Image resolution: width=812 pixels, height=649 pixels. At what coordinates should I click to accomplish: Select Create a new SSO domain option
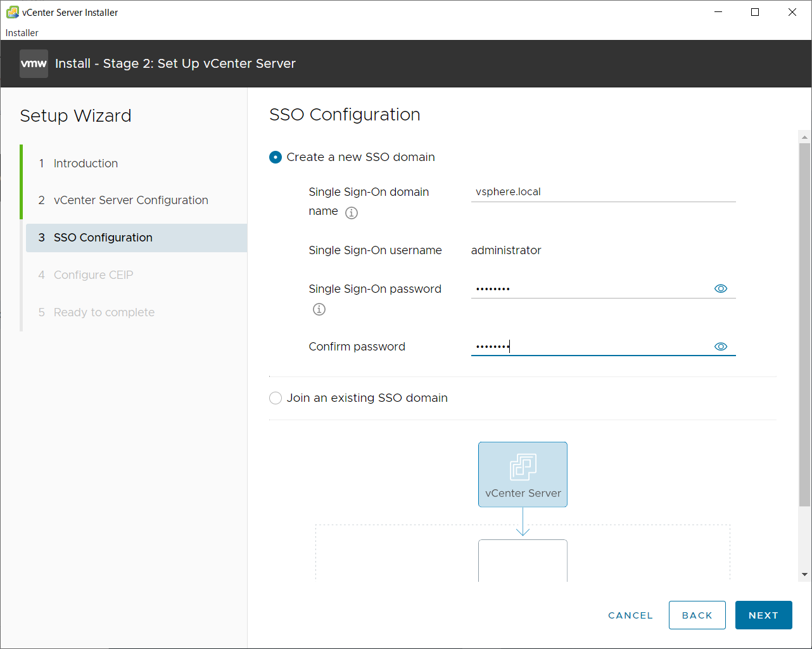[276, 157]
